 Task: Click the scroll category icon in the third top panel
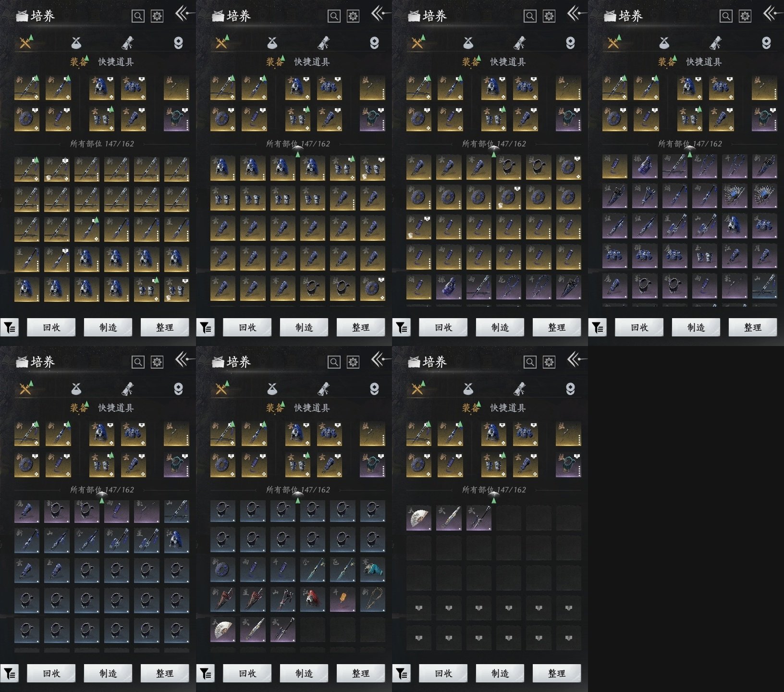point(519,43)
